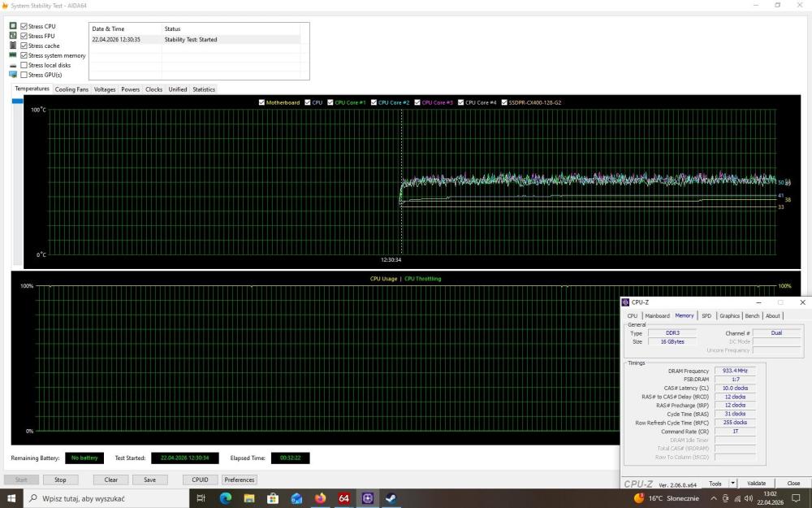Viewport: 812px width, 508px height.
Task: Toggle CPU Core #1 legend checkbox
Action: tap(330, 102)
